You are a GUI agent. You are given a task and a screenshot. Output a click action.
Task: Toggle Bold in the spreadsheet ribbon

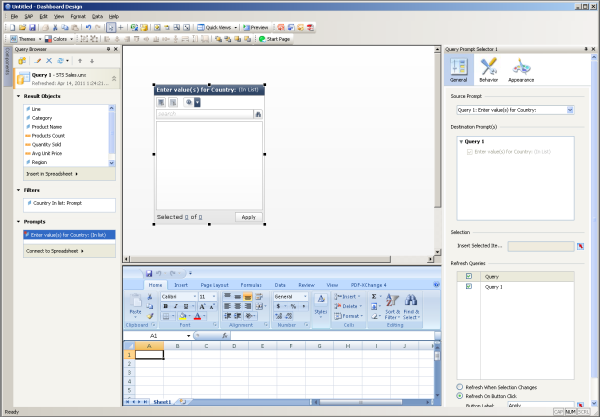165,306
